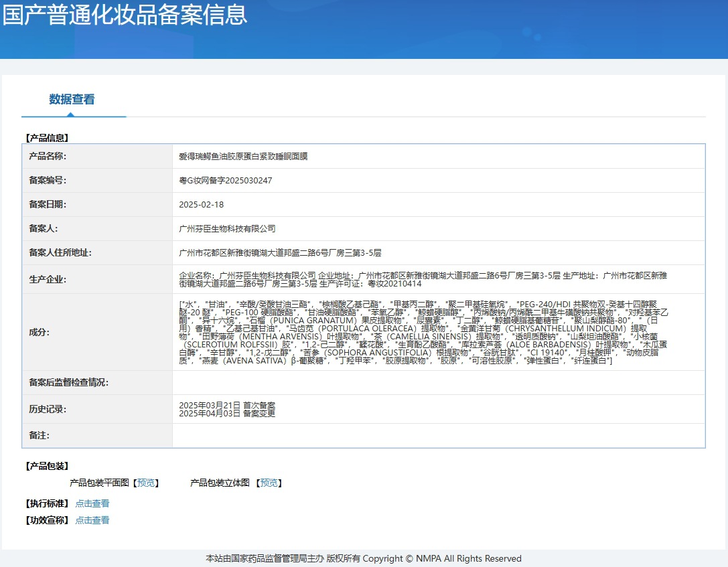Click the 成分 ingredient list text
The height and width of the screenshot is (567, 728).
pos(423,332)
